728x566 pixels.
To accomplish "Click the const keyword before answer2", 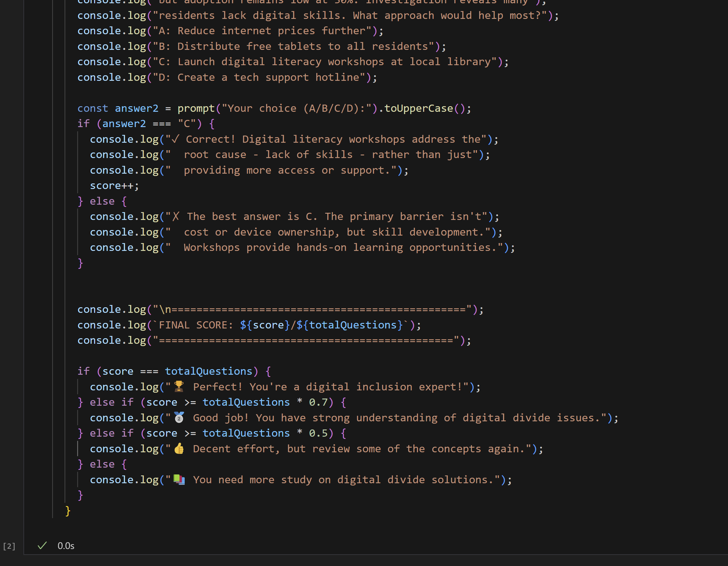I will click(x=93, y=108).
